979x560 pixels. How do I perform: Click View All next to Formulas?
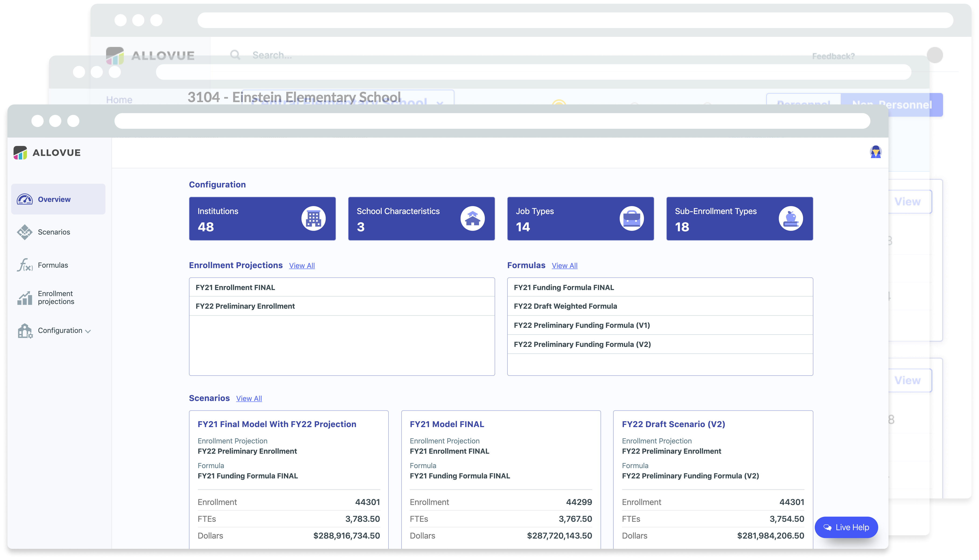coord(564,266)
